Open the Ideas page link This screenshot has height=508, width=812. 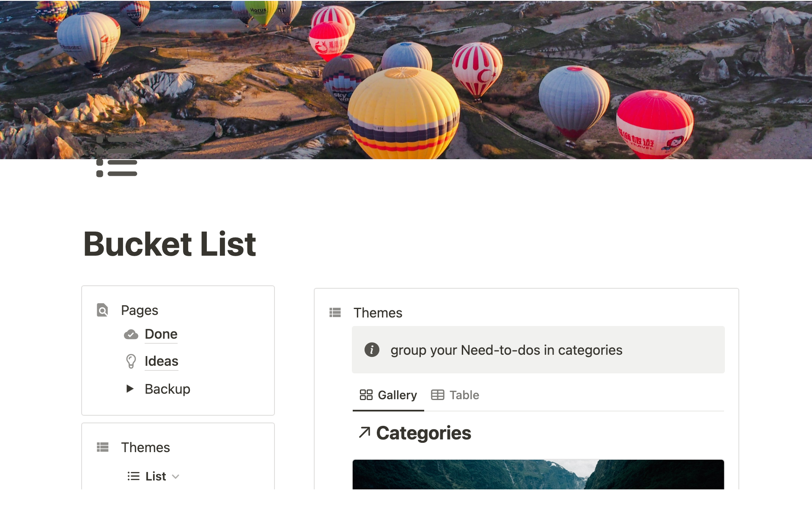point(161,361)
